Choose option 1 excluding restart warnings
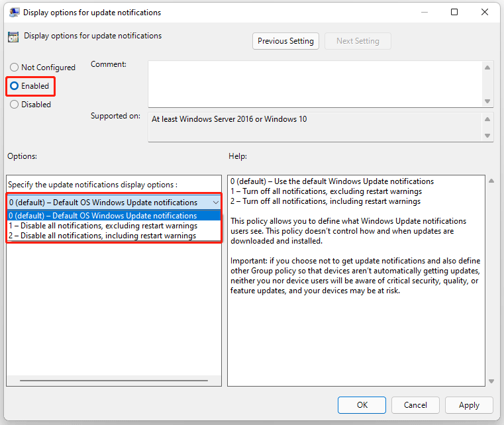Screen dimensions: 504x425 click(x=114, y=226)
